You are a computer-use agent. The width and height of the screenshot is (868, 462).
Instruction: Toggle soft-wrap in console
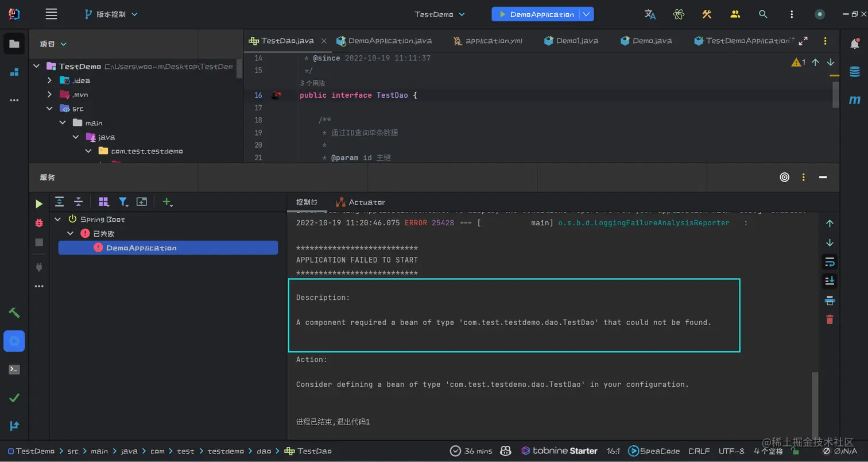coord(830,262)
